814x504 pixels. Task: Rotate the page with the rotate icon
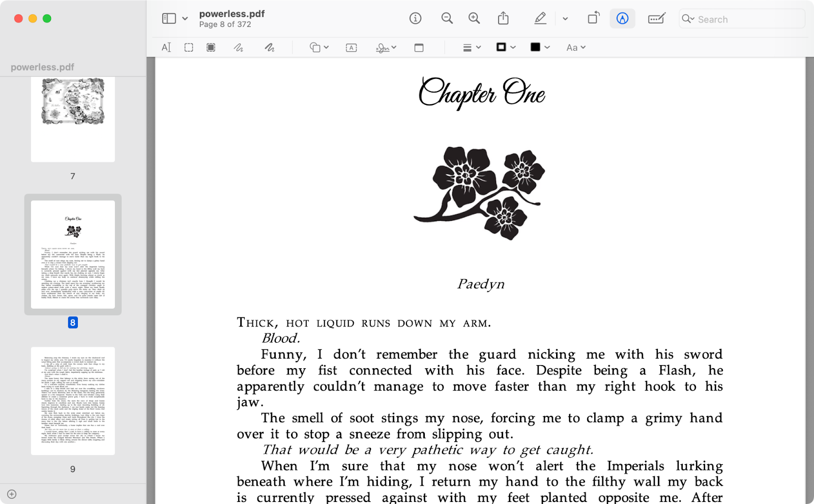593,19
